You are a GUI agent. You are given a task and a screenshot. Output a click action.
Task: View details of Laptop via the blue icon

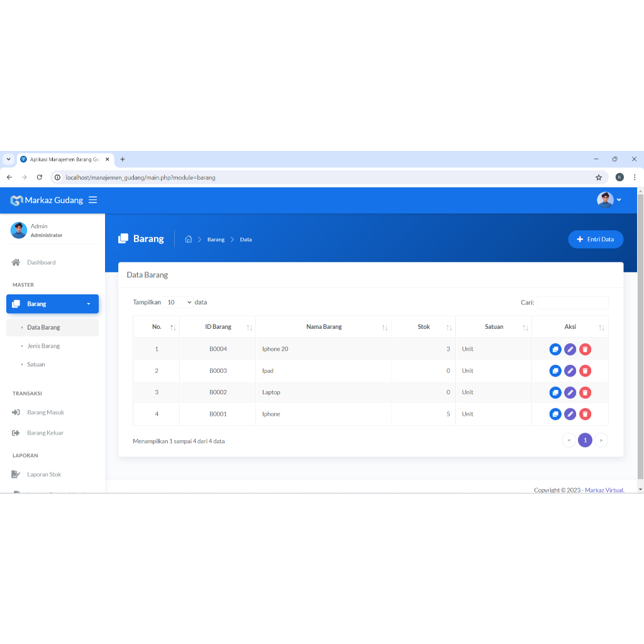pyautogui.click(x=555, y=392)
